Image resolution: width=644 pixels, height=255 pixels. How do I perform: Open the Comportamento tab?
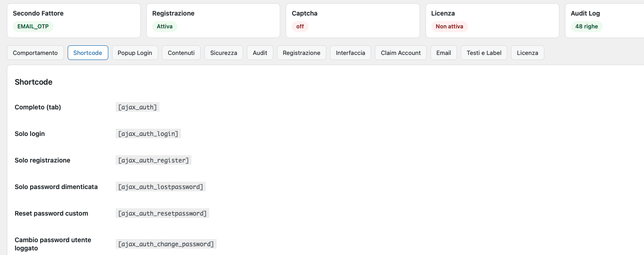coord(35,53)
